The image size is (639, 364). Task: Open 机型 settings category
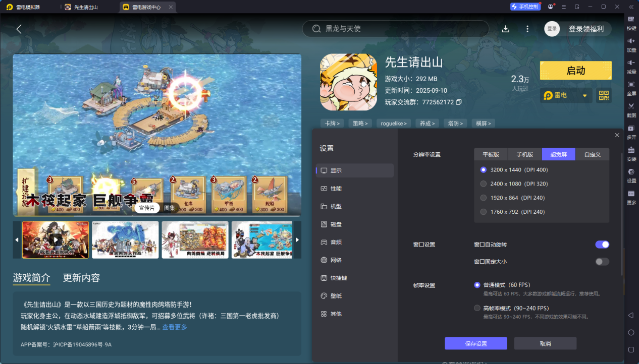[355, 206]
